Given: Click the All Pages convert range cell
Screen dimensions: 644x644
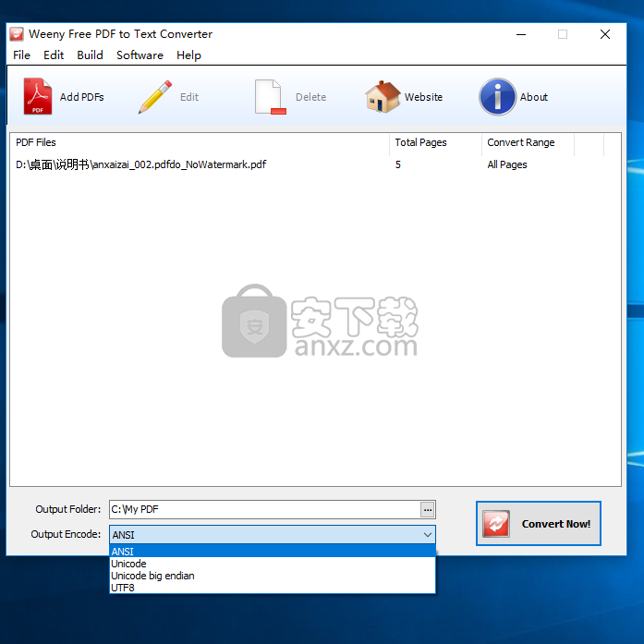Looking at the screenshot, I should coord(507,164).
